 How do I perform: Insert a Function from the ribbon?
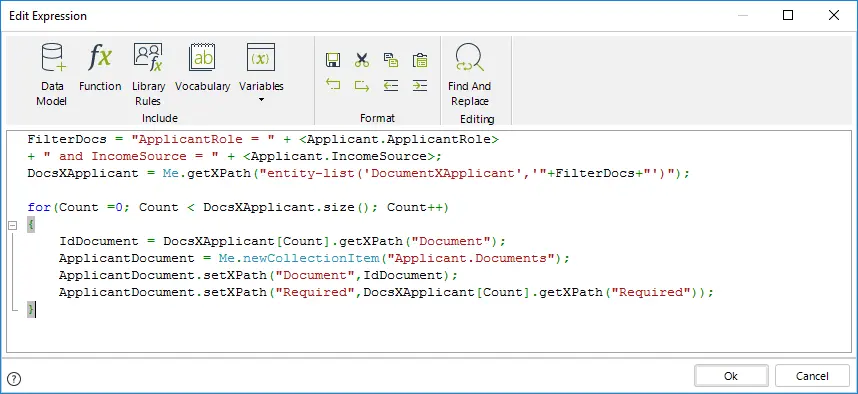(100, 67)
